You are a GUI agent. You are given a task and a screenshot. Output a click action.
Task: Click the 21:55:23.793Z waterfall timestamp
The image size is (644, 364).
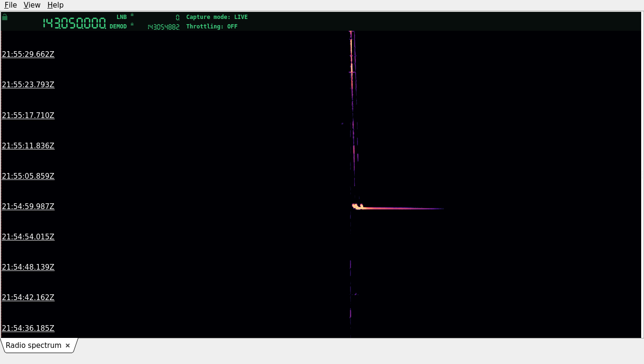point(28,85)
